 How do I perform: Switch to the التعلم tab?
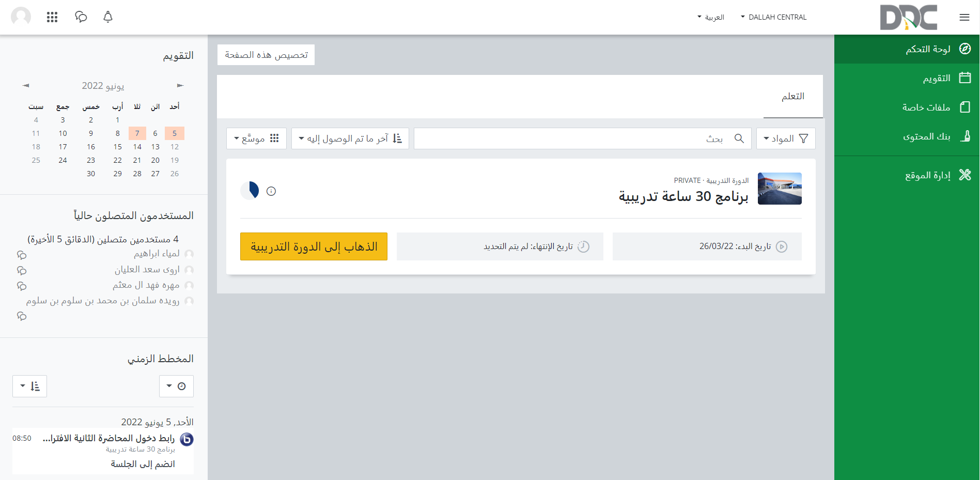(x=793, y=96)
